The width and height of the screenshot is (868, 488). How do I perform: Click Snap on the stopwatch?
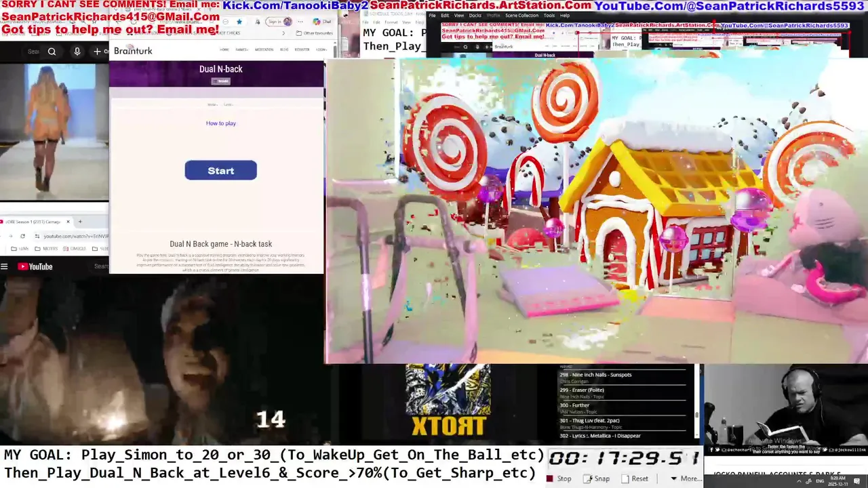tap(597, 479)
